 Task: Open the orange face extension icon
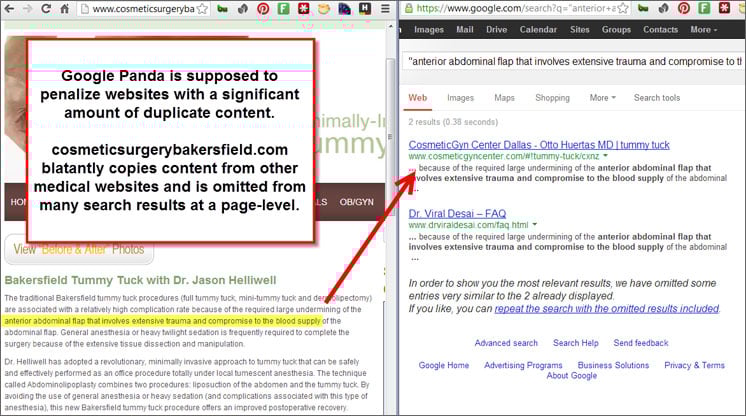(324, 9)
